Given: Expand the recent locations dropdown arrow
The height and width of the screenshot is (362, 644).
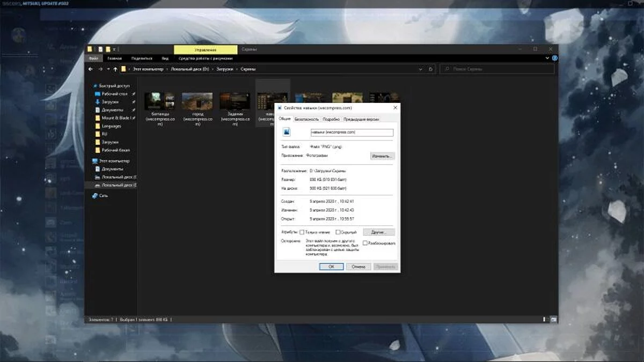Looking at the screenshot, I should point(108,69).
